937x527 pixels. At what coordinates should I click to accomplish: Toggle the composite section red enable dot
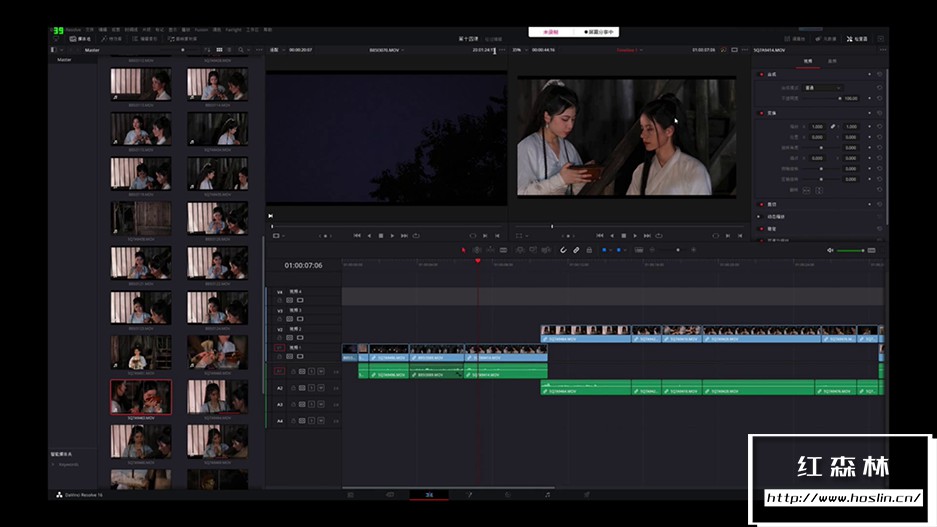[761, 74]
